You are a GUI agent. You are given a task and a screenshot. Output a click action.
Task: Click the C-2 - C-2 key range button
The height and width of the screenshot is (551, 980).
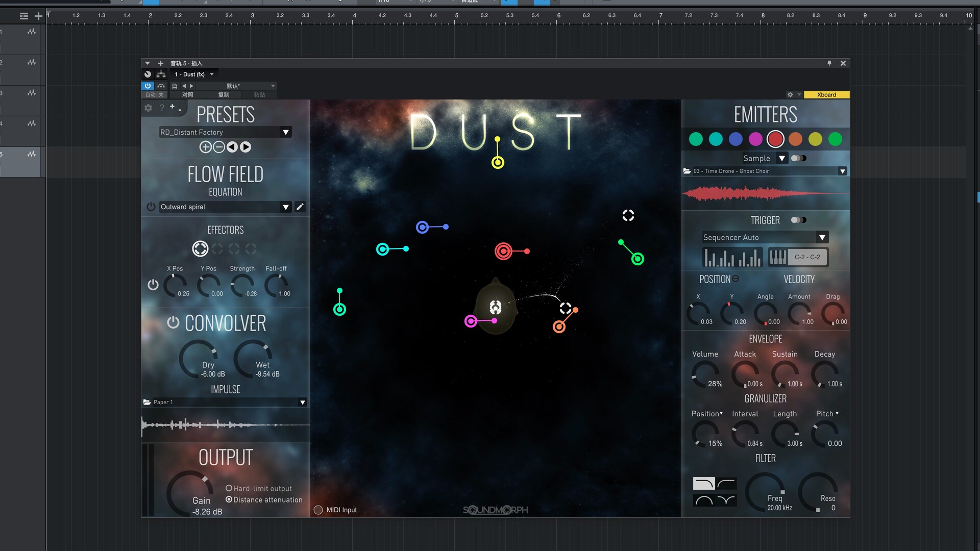click(806, 257)
